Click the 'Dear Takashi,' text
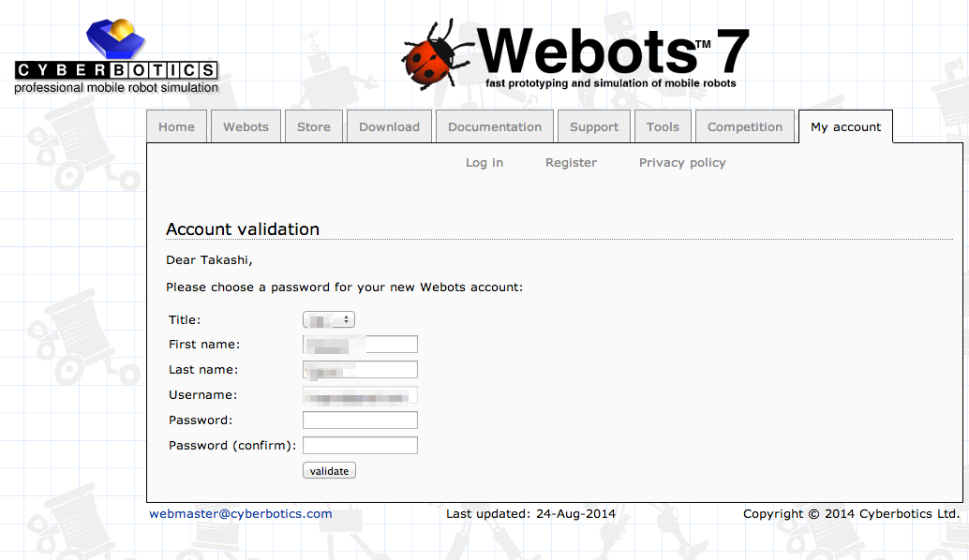Screen dimensions: 969x560 [x=209, y=260]
